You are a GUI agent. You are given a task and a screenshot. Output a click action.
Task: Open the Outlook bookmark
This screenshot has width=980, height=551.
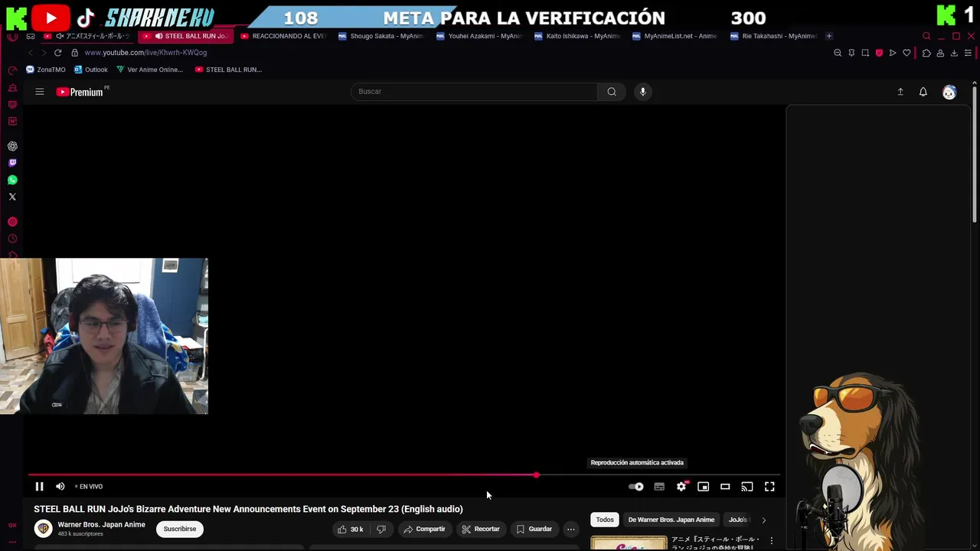[90, 70]
